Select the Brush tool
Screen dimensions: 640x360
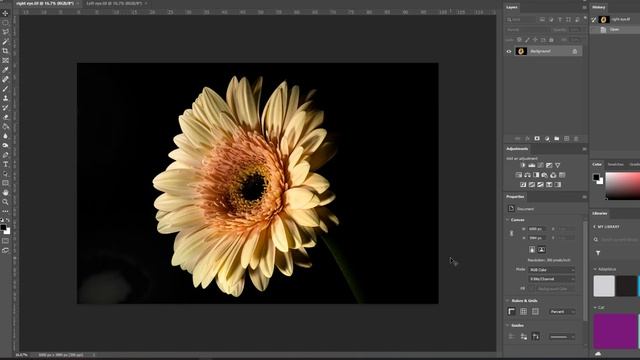(5, 89)
